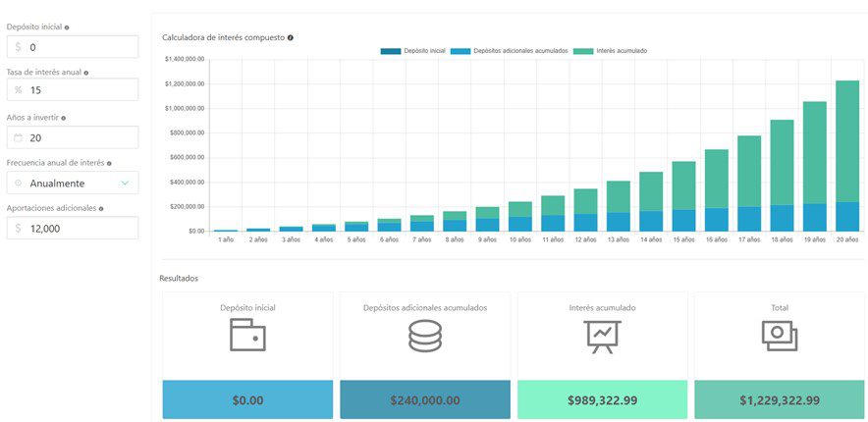Click the info icon beside Aportaciones adicionales
This screenshot has height=422, width=868.
tap(100, 208)
